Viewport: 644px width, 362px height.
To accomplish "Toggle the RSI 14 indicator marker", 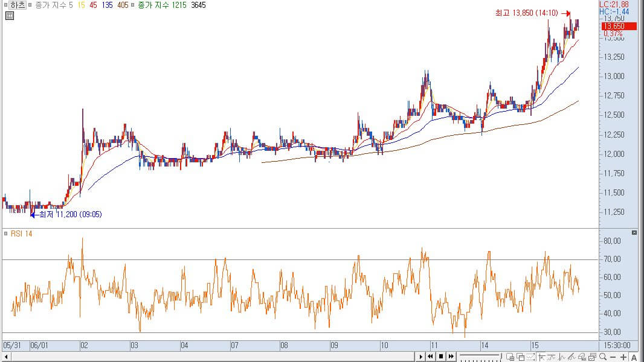I will click(x=6, y=233).
